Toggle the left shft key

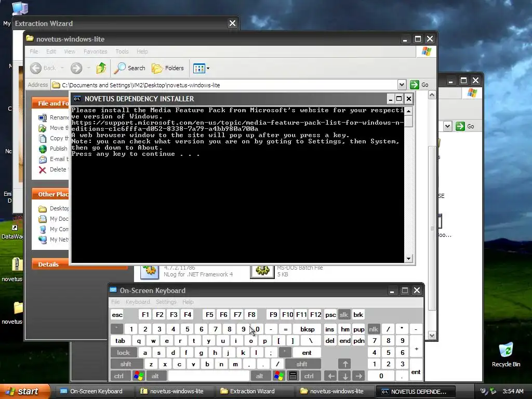(x=126, y=364)
